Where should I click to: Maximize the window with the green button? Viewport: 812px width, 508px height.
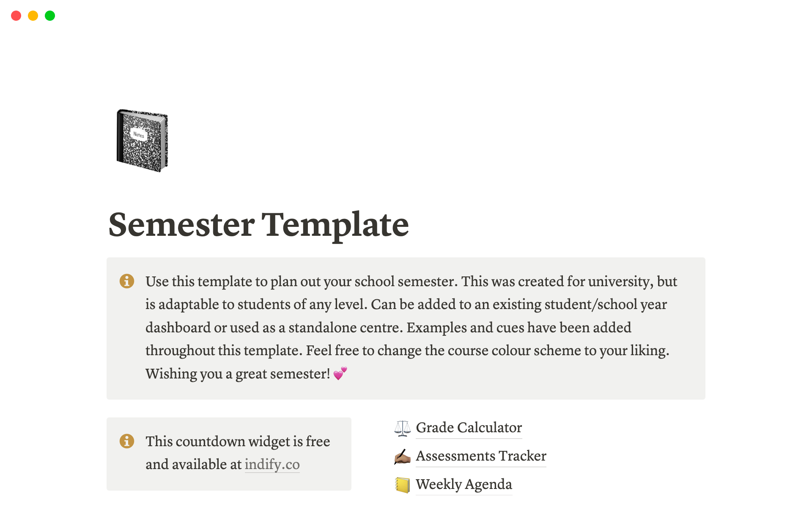pos(50,16)
